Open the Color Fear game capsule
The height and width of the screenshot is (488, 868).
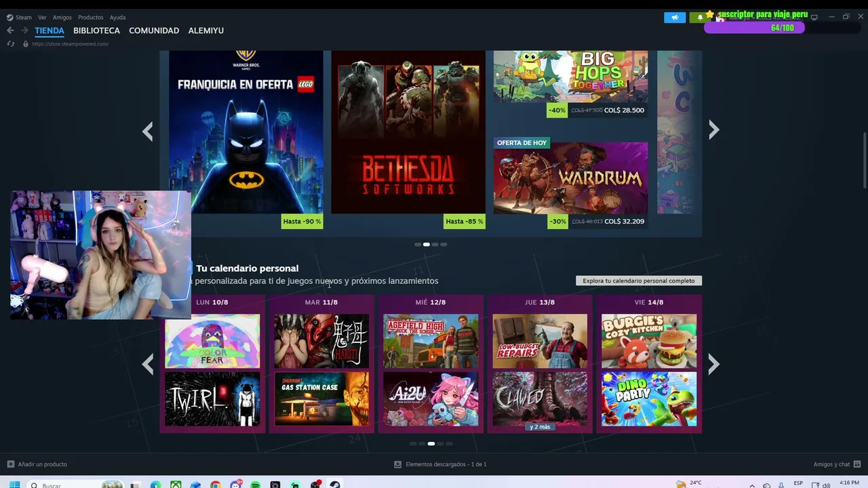coord(212,341)
